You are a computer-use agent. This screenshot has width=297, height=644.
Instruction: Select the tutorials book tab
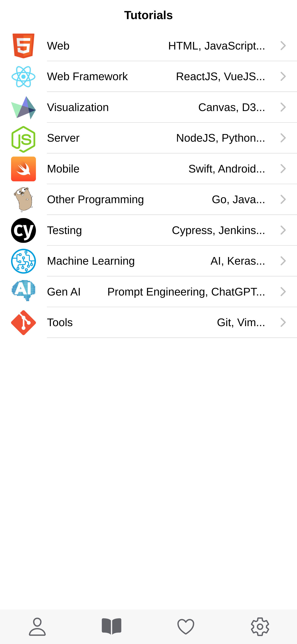coord(111,626)
